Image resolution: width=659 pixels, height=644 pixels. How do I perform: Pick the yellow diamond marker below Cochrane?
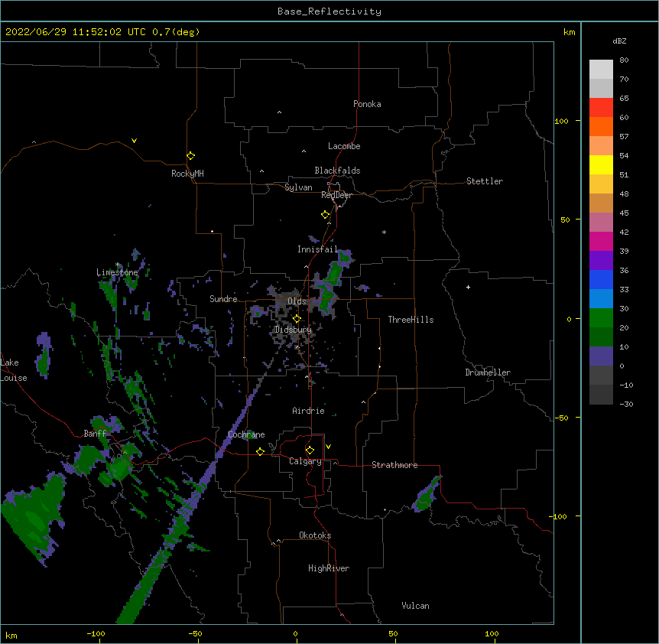(x=260, y=451)
